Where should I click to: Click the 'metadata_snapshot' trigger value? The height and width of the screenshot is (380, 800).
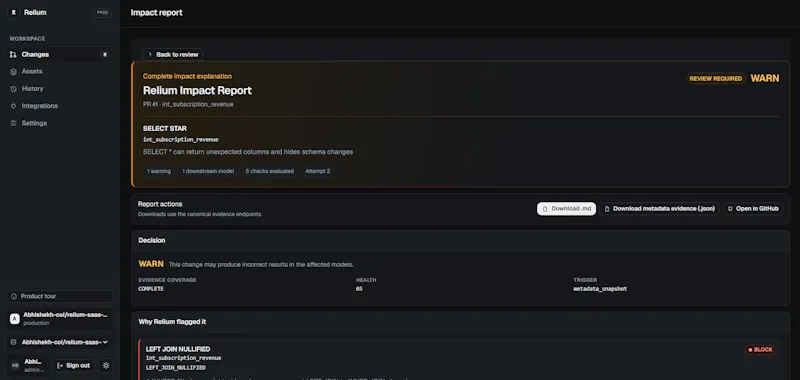(x=600, y=289)
